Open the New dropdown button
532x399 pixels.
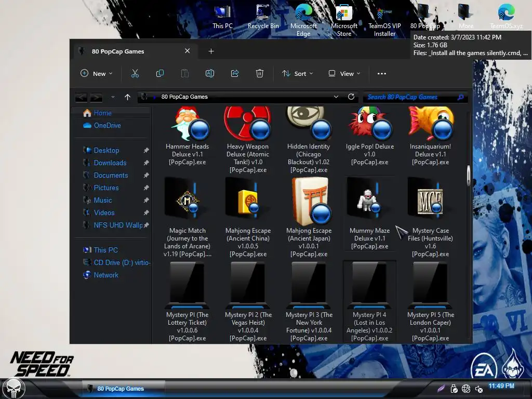[x=96, y=74]
